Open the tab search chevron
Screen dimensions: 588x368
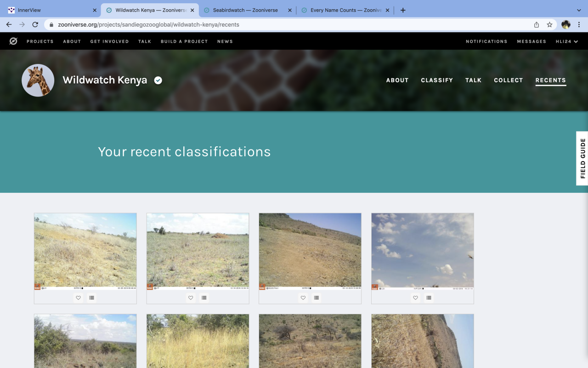(579, 10)
